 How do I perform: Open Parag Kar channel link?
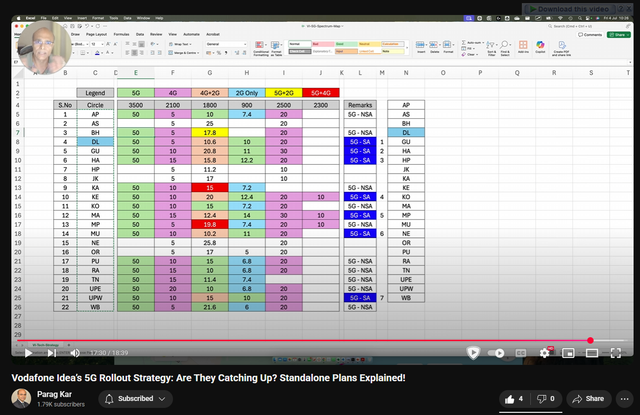point(54,394)
